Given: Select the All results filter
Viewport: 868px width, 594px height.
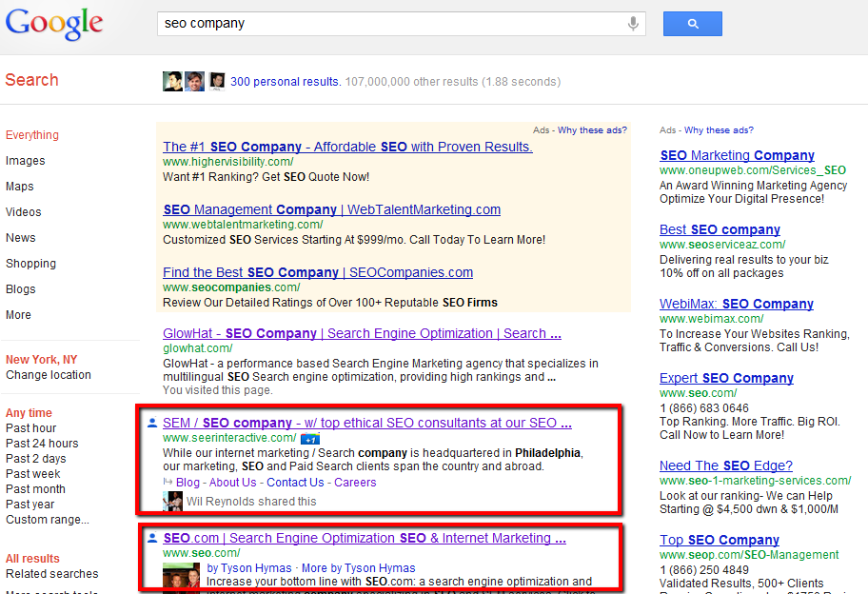Looking at the screenshot, I should click(32, 559).
